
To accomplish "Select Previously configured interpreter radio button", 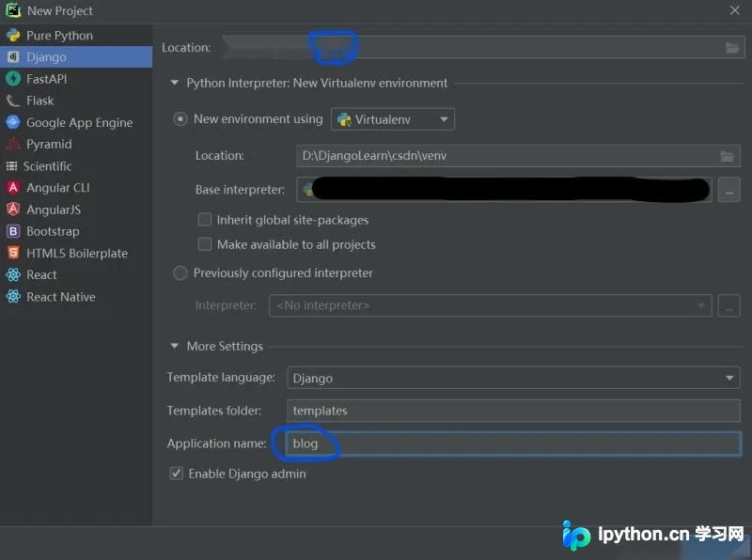I will point(180,272).
